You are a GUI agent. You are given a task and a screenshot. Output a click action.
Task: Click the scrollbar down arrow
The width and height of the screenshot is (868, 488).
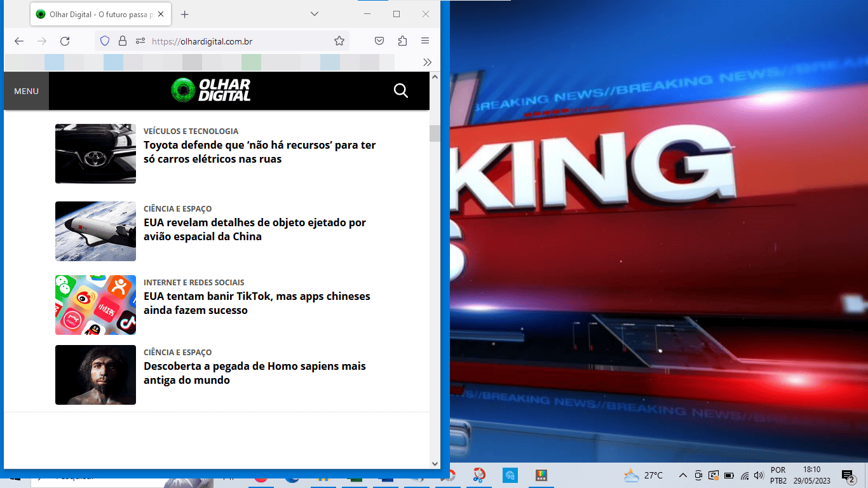[x=435, y=464]
